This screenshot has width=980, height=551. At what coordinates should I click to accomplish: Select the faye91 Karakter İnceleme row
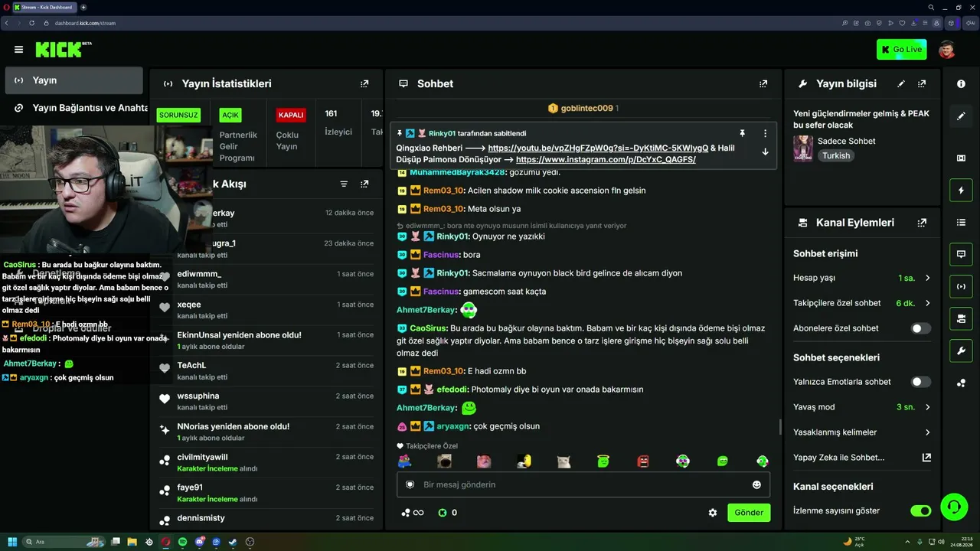(x=266, y=493)
